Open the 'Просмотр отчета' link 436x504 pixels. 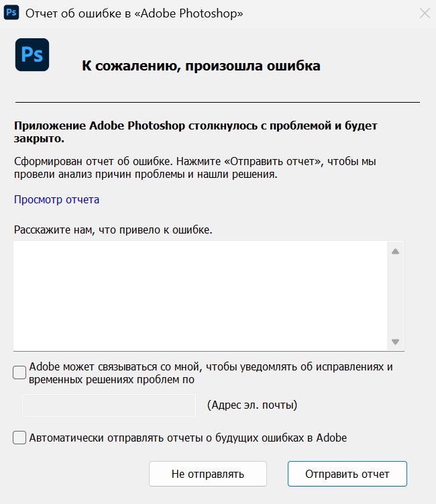[56, 199]
